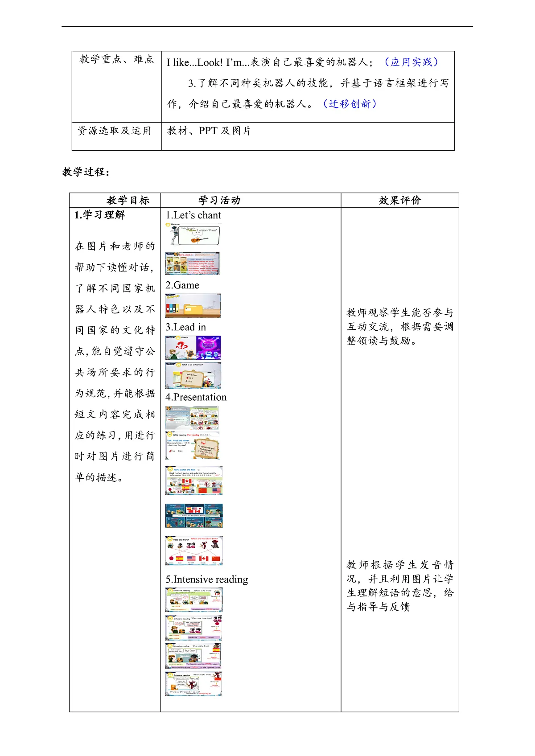Click the dark blue flags slide thumbnail
Screen dimensions: 535x756
click(x=194, y=516)
